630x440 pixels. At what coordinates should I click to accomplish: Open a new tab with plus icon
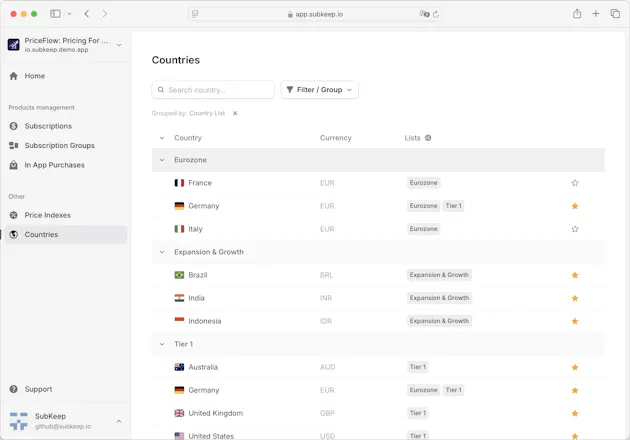tap(596, 14)
